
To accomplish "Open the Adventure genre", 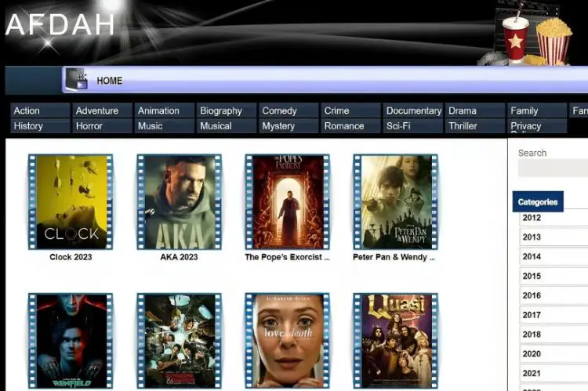I will (x=103, y=110).
